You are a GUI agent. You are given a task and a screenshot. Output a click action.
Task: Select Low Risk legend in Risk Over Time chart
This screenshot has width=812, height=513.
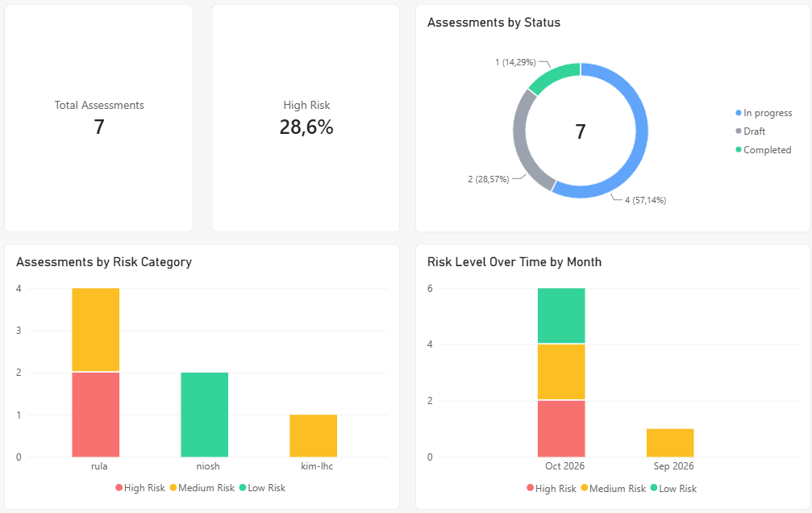(674, 489)
